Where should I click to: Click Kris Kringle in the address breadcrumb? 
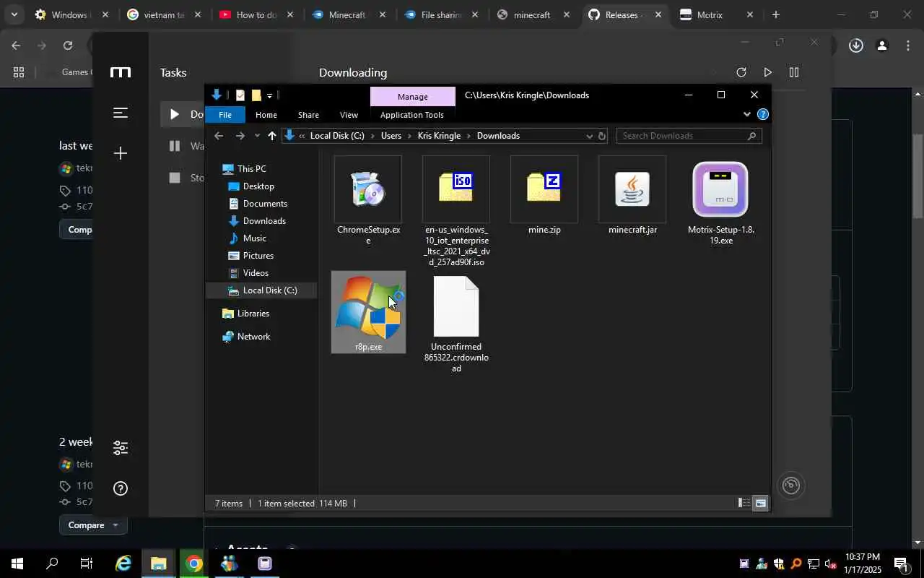[440, 136]
